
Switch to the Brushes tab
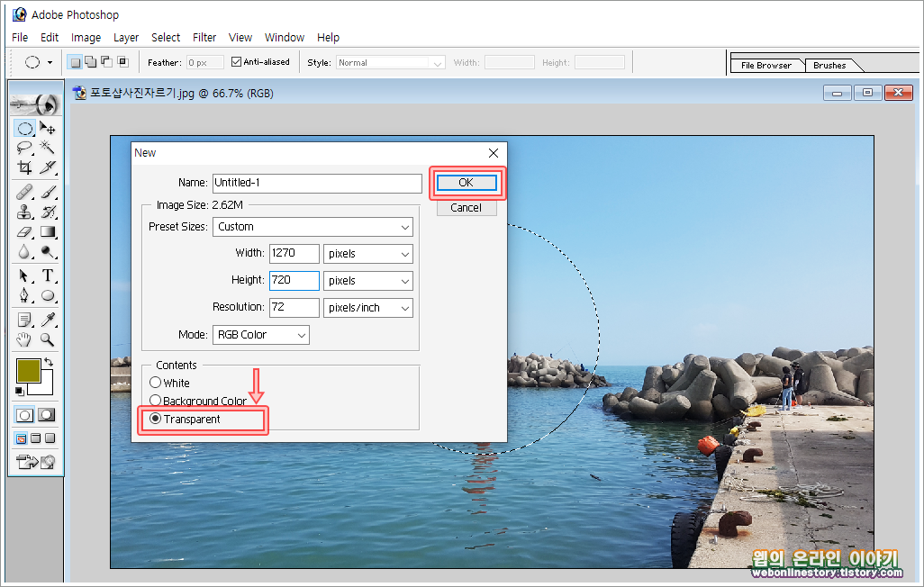click(x=829, y=66)
